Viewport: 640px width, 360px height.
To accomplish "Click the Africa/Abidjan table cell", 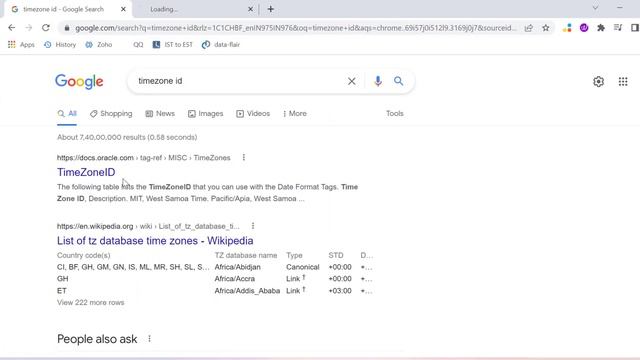I will [x=238, y=267].
